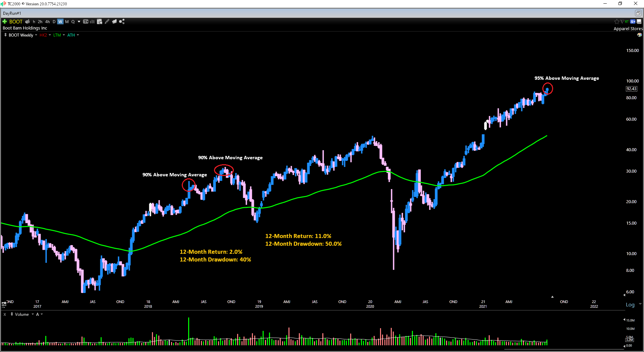Click the 2020 year label on time axis
This screenshot has height=352, width=644.
coord(370,306)
